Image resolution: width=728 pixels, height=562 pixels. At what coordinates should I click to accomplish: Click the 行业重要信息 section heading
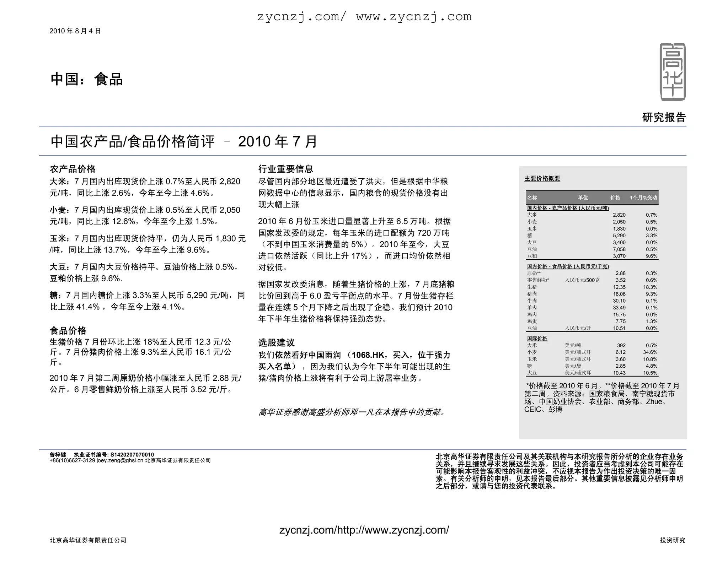(x=285, y=169)
